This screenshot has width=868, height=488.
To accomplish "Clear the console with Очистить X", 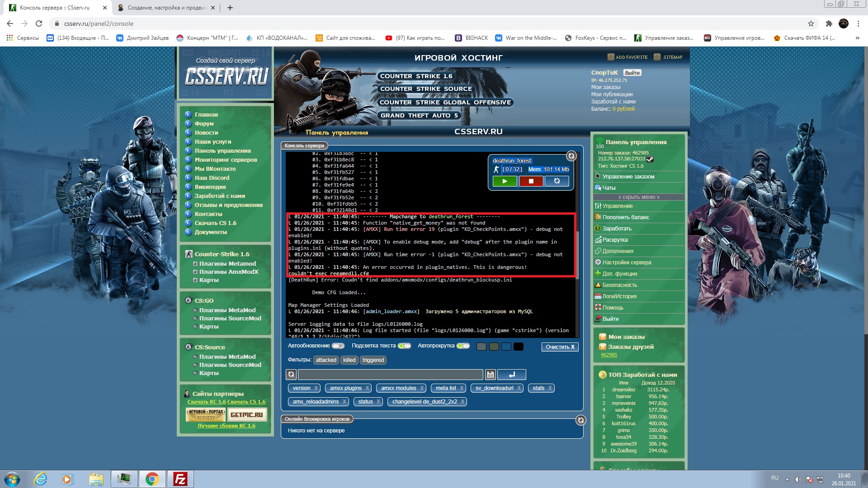I will click(560, 347).
